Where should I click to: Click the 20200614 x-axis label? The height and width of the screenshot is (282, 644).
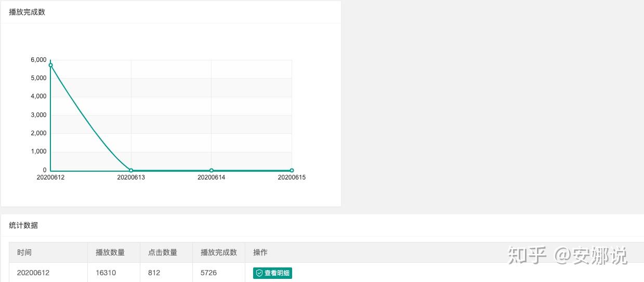212,177
